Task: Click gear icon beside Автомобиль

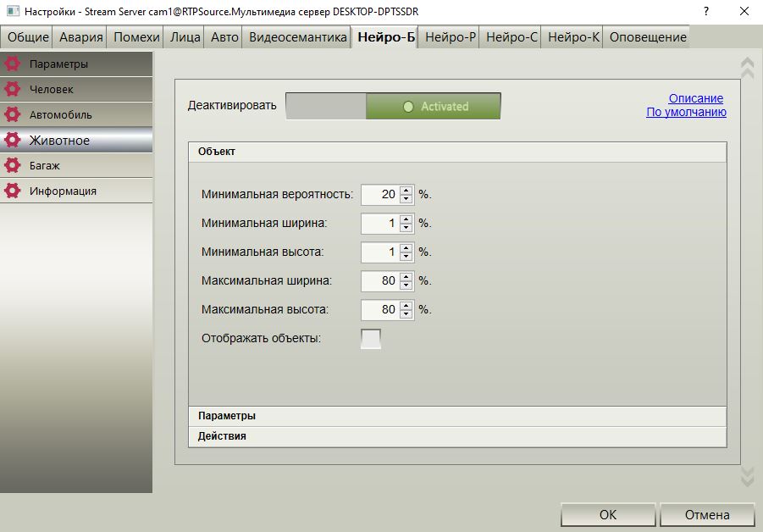Action: click(12, 114)
